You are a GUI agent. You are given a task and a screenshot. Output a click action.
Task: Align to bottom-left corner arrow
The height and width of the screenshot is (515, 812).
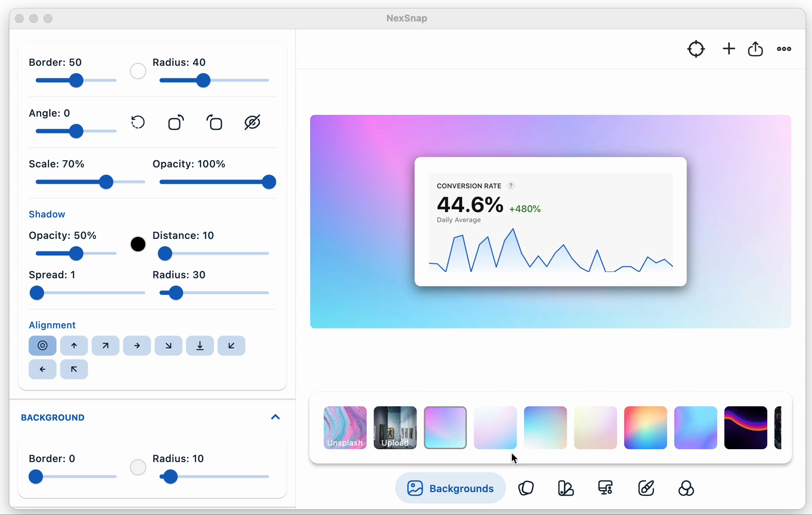231,346
